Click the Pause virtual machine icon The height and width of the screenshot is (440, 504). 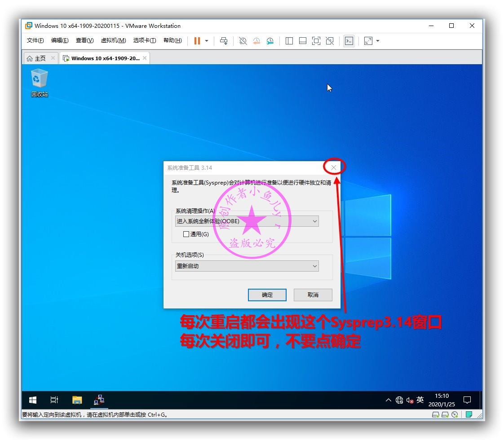pyautogui.click(x=197, y=41)
